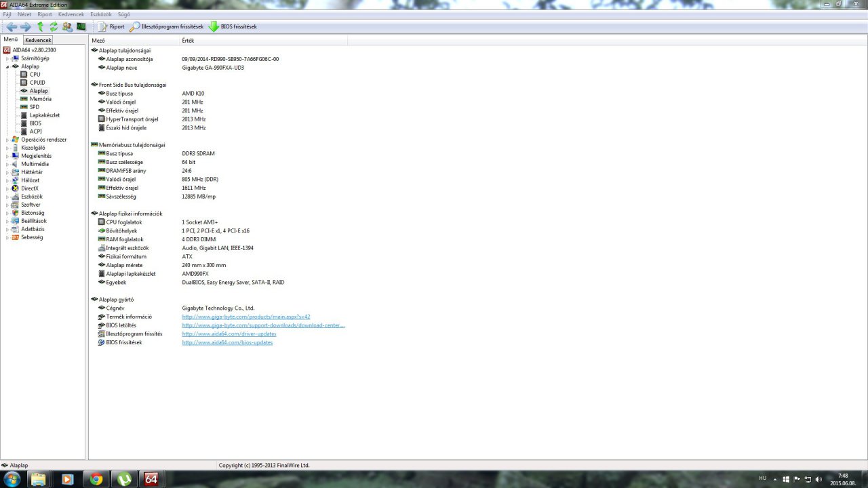Open the Fájl menu
Image resolution: width=868 pixels, height=488 pixels.
pyautogui.click(x=7, y=14)
